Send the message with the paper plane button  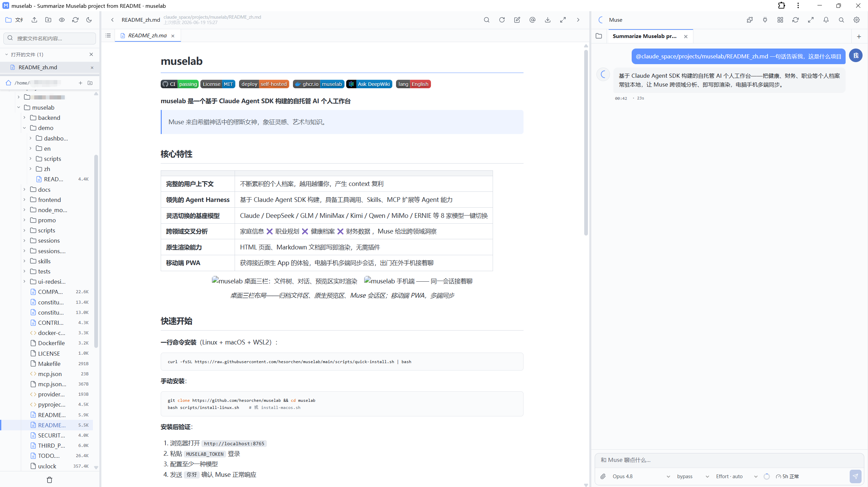tap(855, 476)
